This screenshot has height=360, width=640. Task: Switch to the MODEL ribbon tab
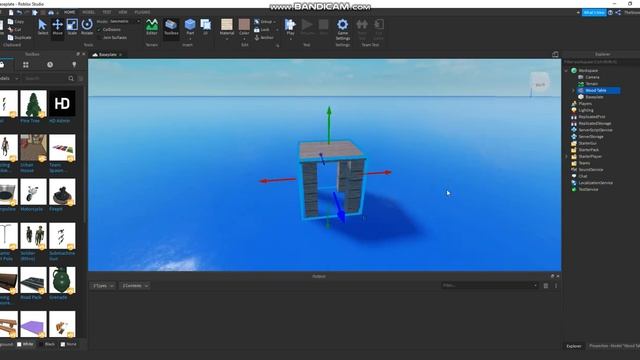coord(88,13)
